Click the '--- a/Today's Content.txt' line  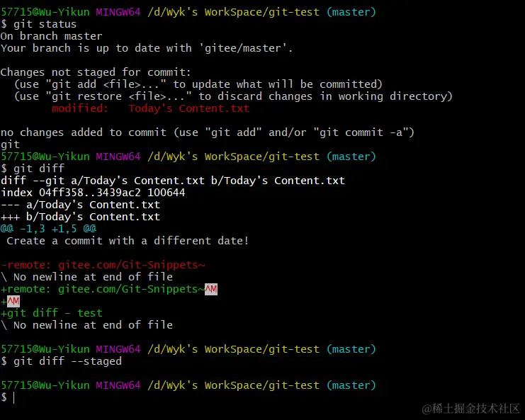(80, 205)
